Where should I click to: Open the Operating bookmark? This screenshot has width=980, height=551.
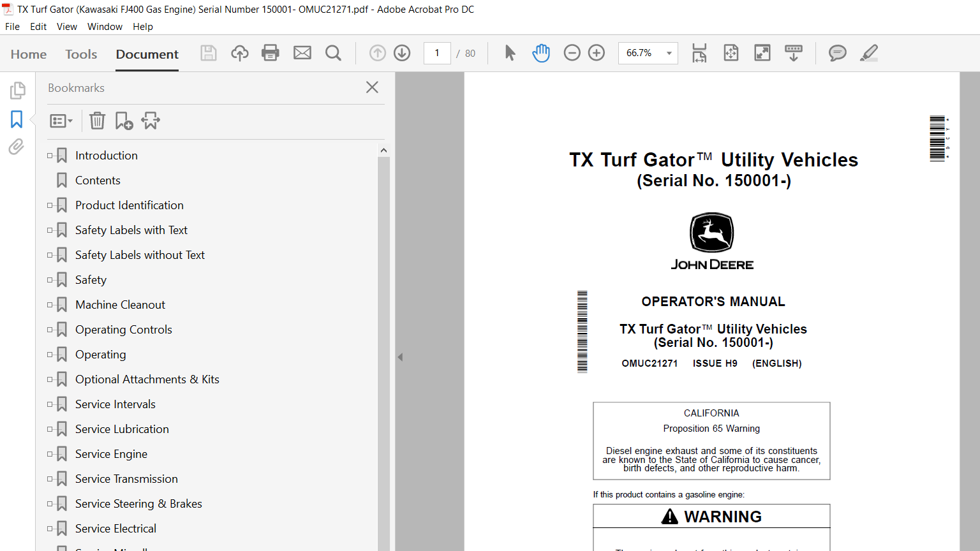tap(101, 355)
